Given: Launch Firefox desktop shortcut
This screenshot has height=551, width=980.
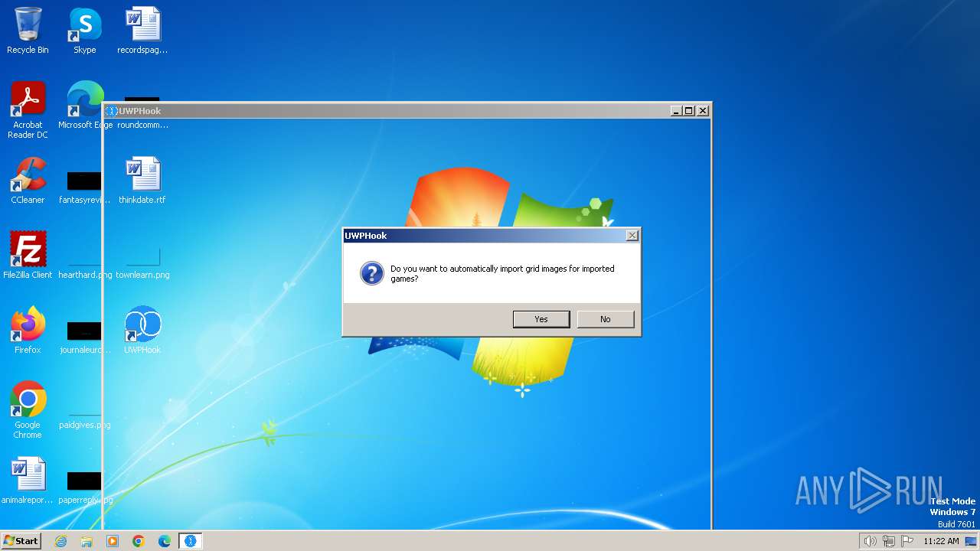Looking at the screenshot, I should [28, 331].
